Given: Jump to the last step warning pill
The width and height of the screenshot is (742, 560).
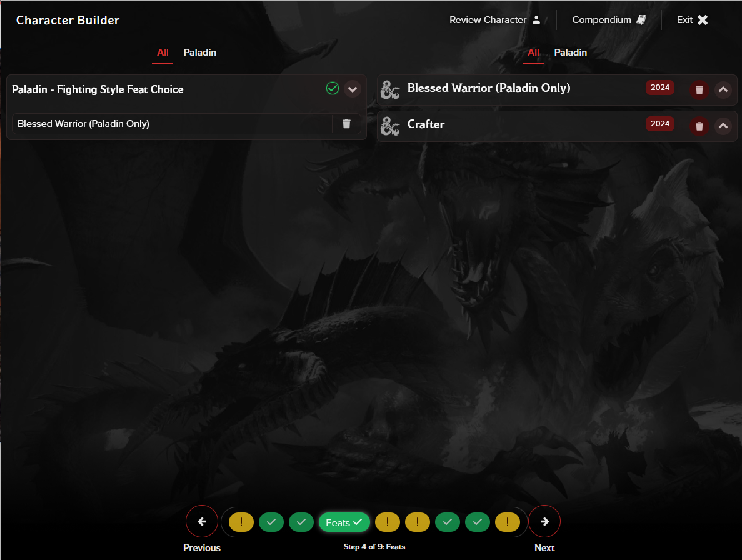Looking at the screenshot, I should tap(508, 522).
